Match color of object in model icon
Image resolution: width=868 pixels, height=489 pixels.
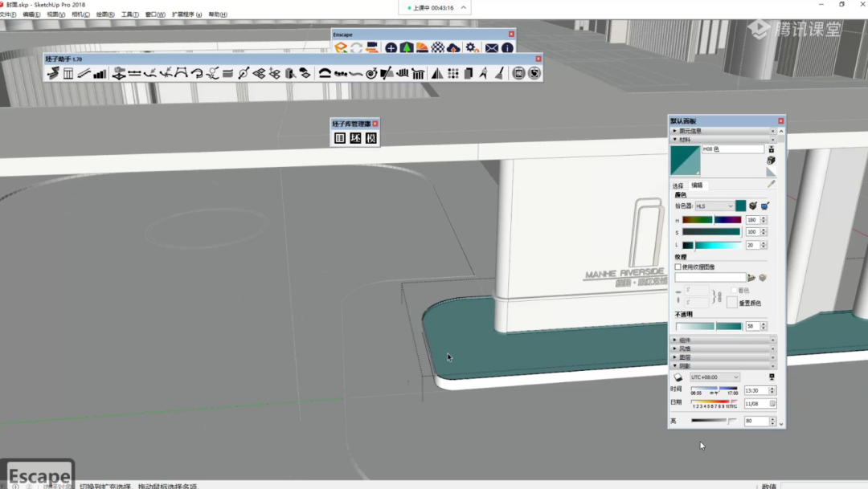[x=753, y=206]
